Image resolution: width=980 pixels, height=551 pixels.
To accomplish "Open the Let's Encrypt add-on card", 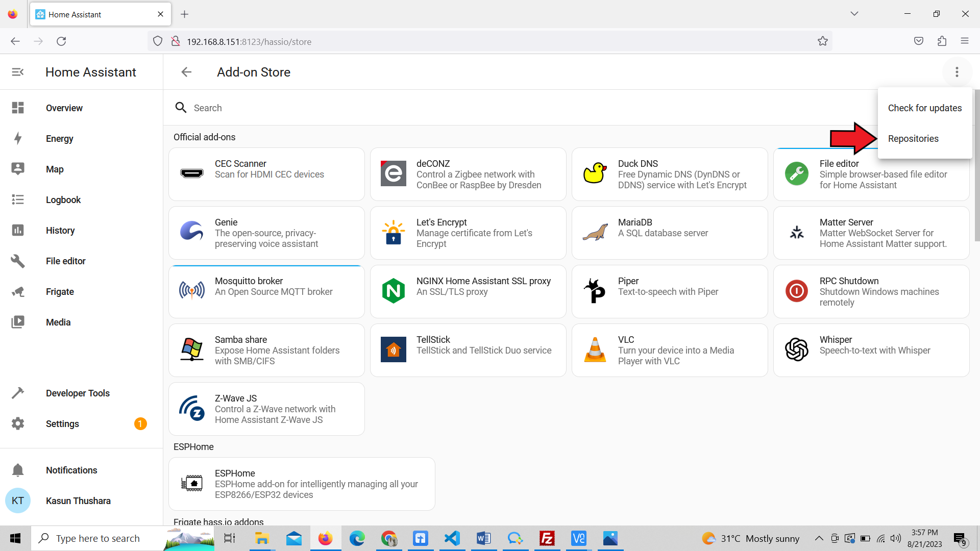I will point(468,233).
